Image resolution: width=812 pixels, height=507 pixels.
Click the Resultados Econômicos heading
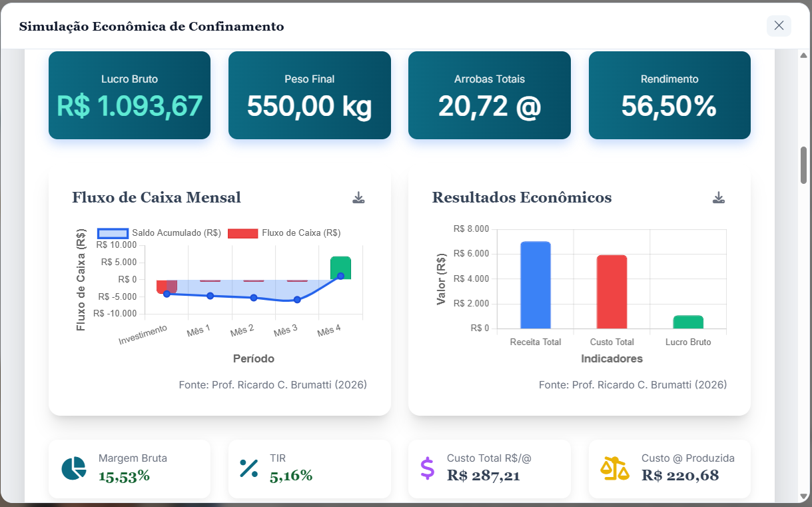pyautogui.click(x=522, y=197)
